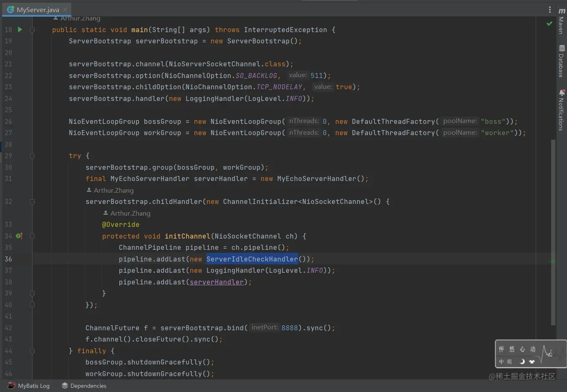Open MyBatis Log tool window
This screenshot has width=567, height=392.
tap(28, 386)
